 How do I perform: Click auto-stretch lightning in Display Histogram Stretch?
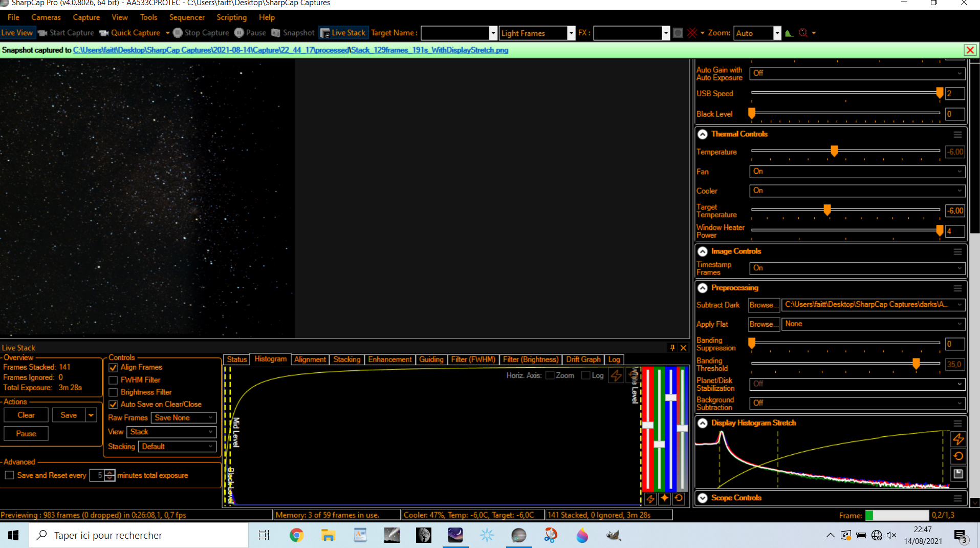click(x=958, y=439)
